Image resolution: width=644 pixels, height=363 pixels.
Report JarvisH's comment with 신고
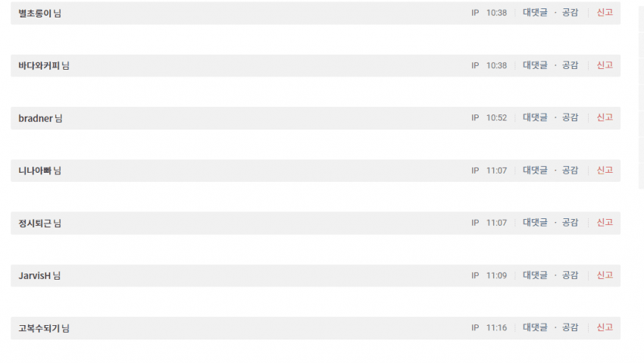point(605,275)
